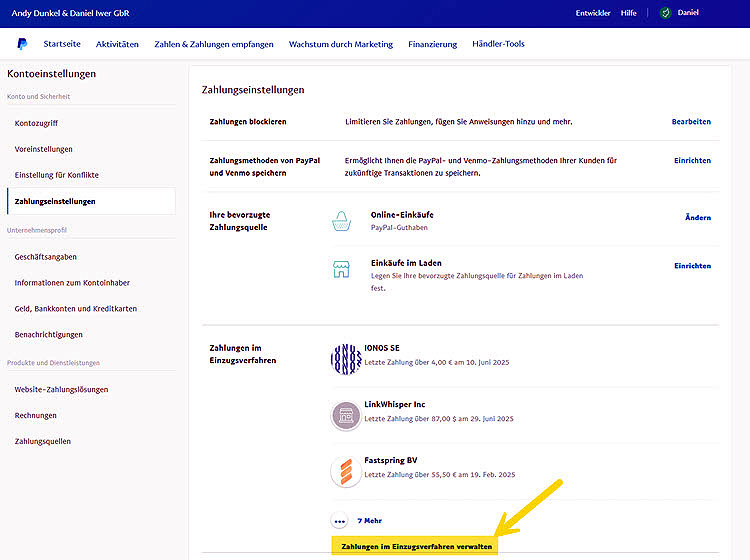The height and width of the screenshot is (560, 750).
Task: Open the Händler-Tools menu
Action: tap(498, 44)
